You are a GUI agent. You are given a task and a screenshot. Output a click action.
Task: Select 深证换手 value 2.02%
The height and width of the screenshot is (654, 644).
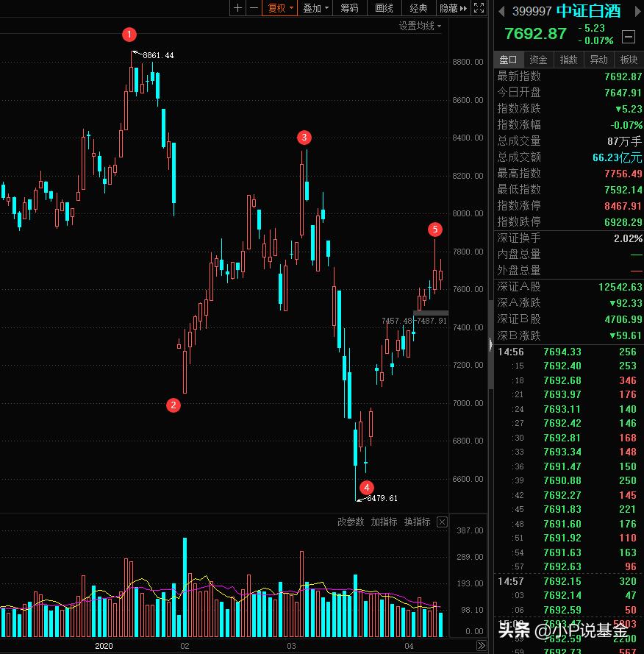[628, 238]
